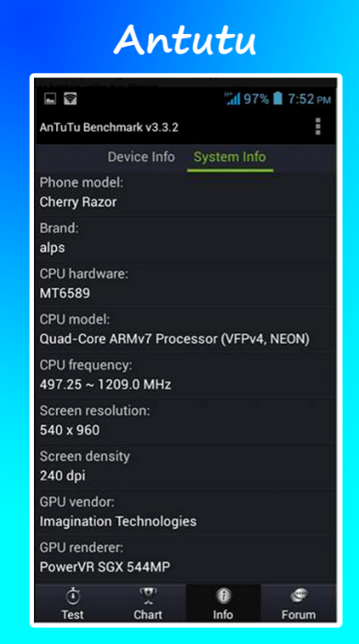Select the System Info tab
The height and width of the screenshot is (644, 359).
pyautogui.click(x=230, y=157)
